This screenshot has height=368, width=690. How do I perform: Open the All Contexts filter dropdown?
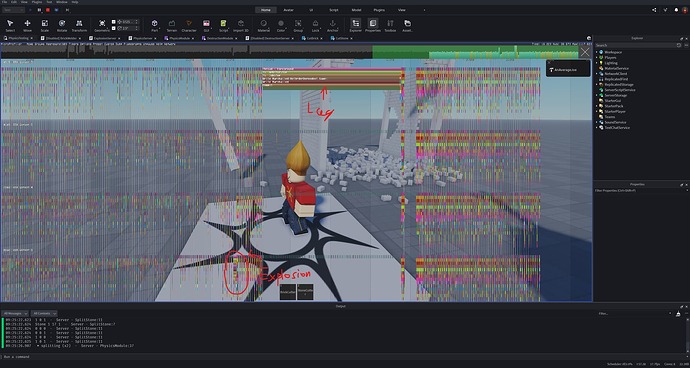pos(44,313)
